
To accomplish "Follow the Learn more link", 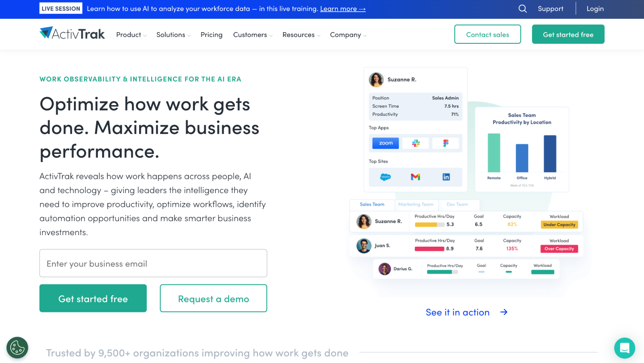I will [x=343, y=9].
